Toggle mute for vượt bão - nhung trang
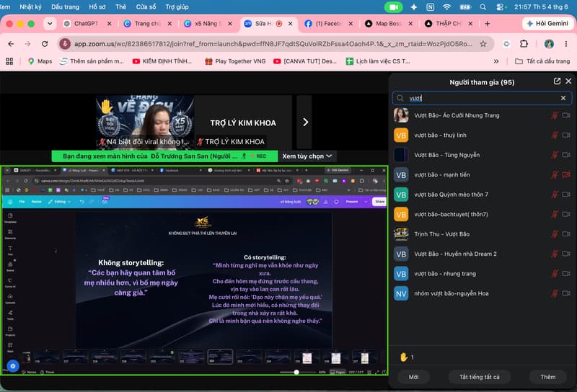577x392 pixels. (x=555, y=274)
